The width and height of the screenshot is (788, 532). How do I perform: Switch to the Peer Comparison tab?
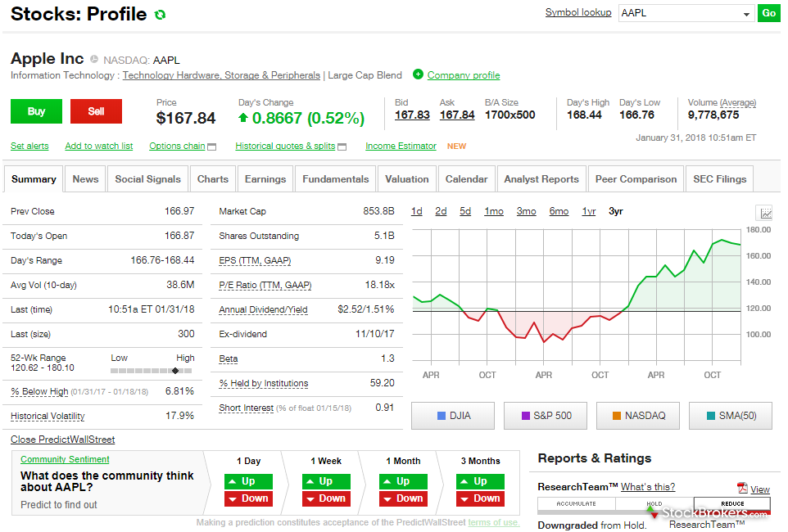tap(636, 179)
